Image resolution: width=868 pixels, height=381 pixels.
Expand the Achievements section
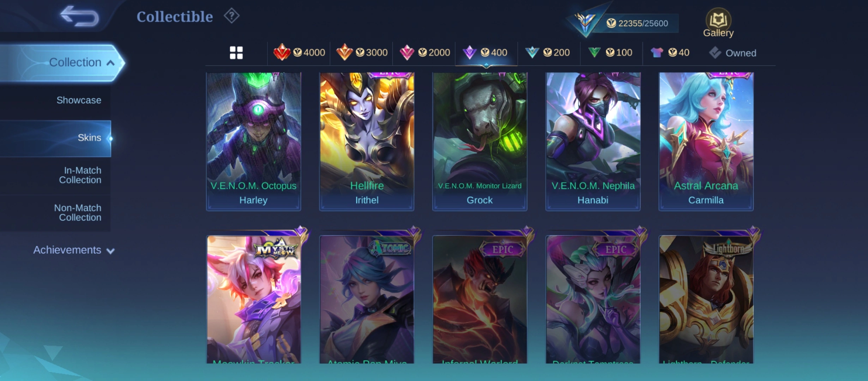73,250
